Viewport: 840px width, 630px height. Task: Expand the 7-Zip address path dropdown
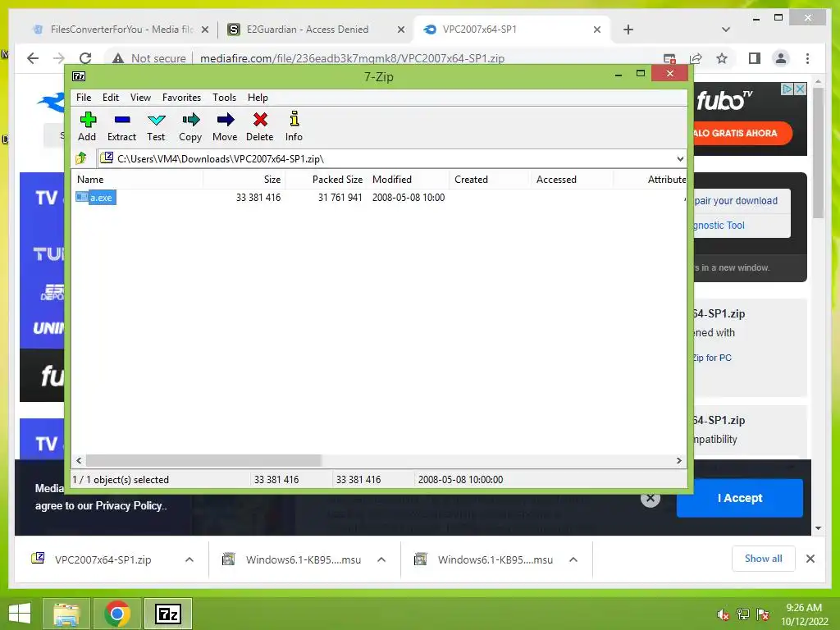(680, 158)
